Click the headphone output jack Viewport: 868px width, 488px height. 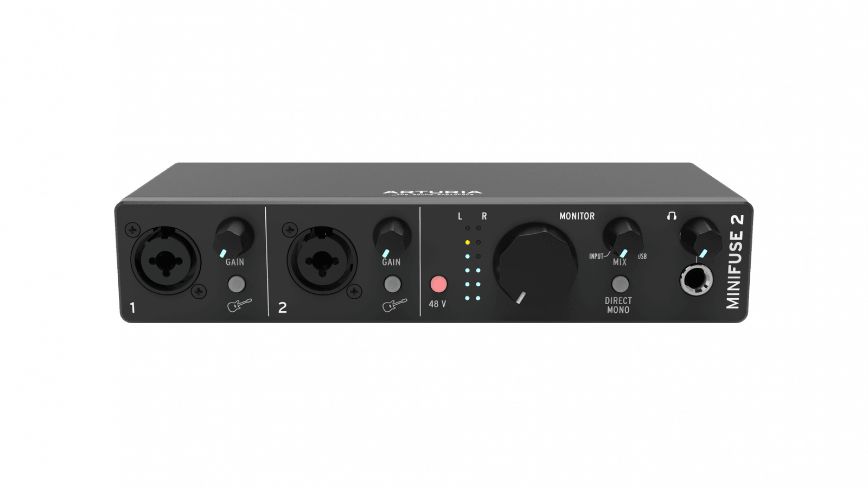[697, 280]
